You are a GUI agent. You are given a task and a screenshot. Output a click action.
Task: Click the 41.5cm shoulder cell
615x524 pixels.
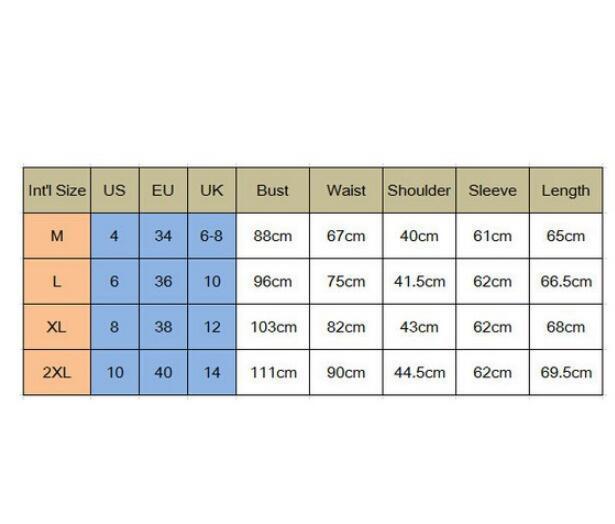click(x=419, y=282)
